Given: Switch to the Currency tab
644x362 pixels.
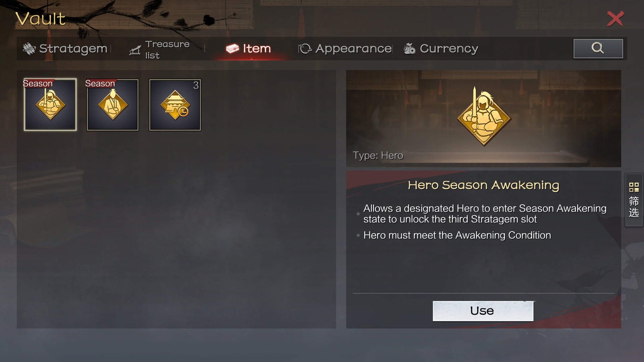Looking at the screenshot, I should tap(441, 49).
